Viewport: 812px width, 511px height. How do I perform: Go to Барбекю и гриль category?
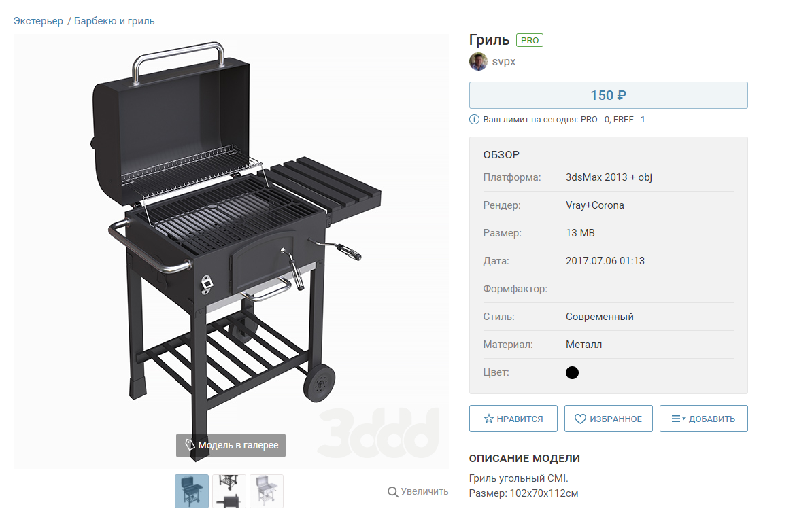tap(114, 21)
